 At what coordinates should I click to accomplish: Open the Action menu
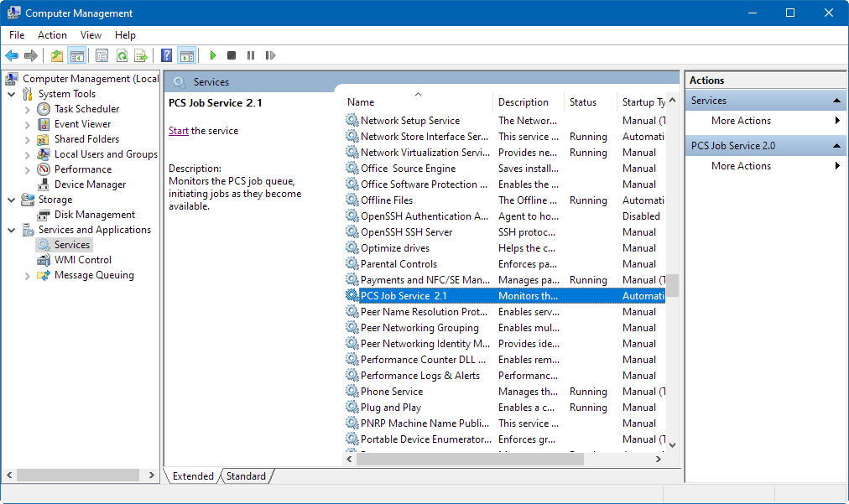(52, 35)
